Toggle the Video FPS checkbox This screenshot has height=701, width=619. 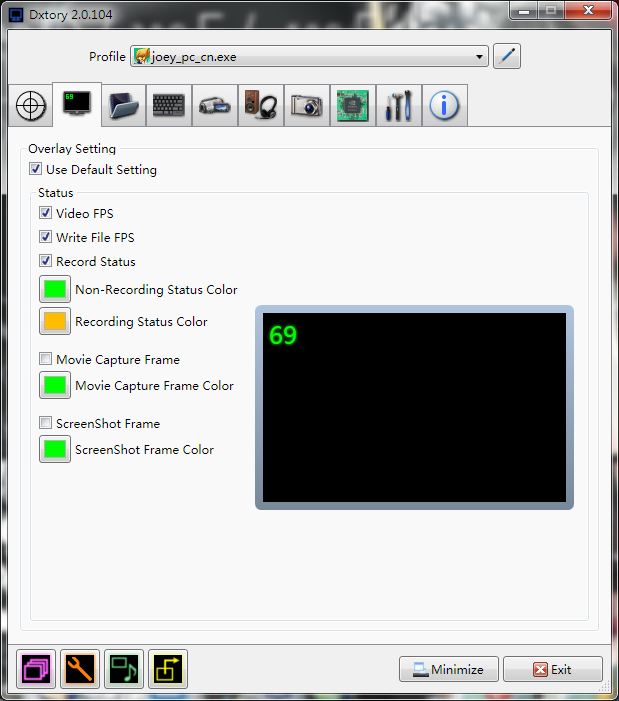coord(46,214)
